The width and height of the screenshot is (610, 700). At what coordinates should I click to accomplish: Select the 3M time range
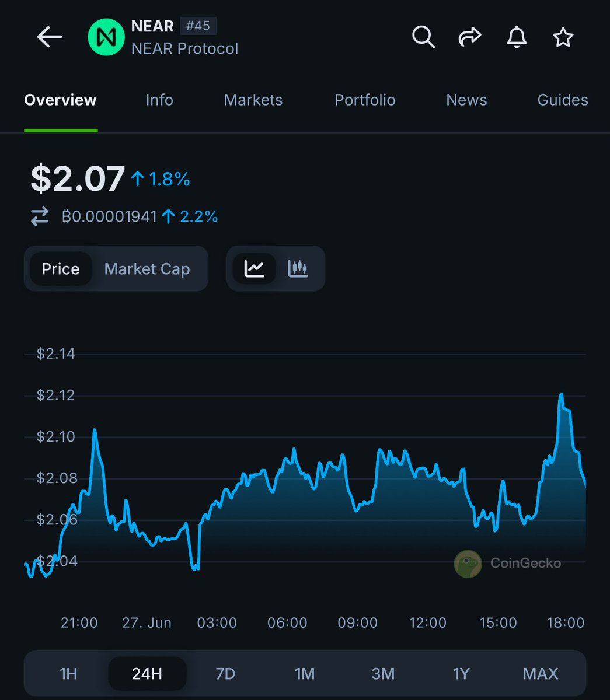tap(383, 674)
